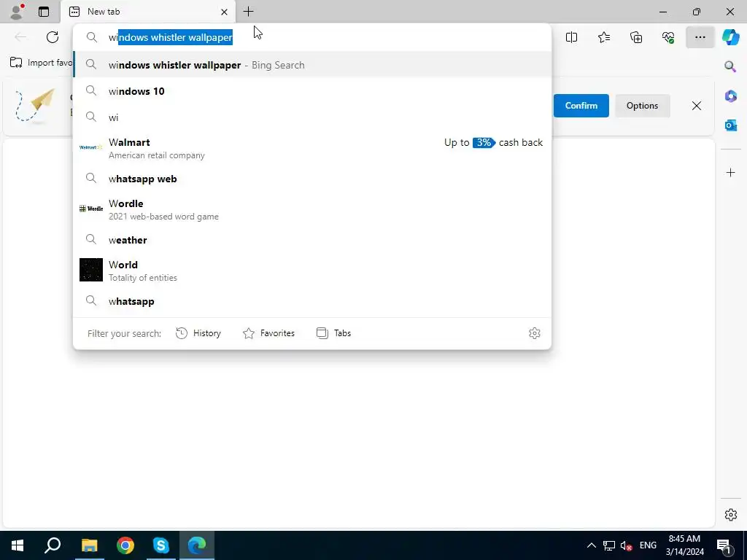
Task: Open sidebar settings gear icon
Action: [x=730, y=515]
